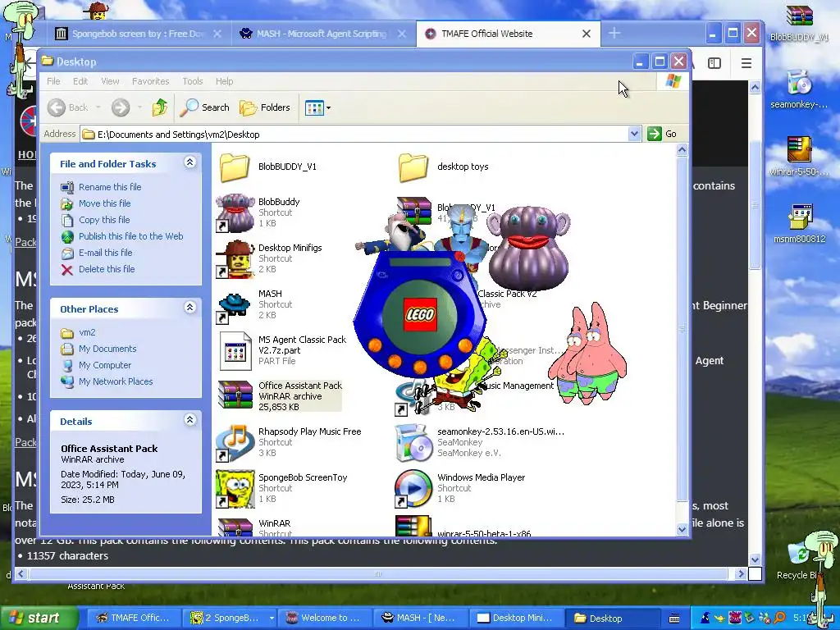Open the Help menu
840x630 pixels.
pyautogui.click(x=225, y=81)
